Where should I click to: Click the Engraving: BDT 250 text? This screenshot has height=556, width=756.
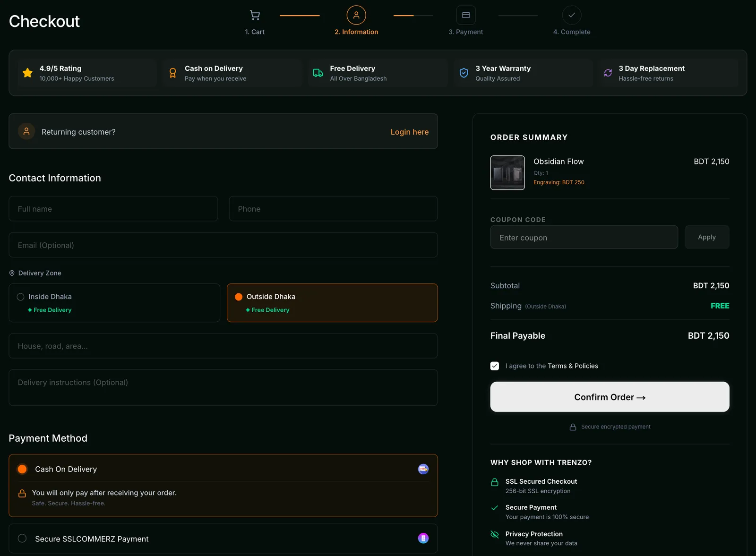[x=559, y=182]
